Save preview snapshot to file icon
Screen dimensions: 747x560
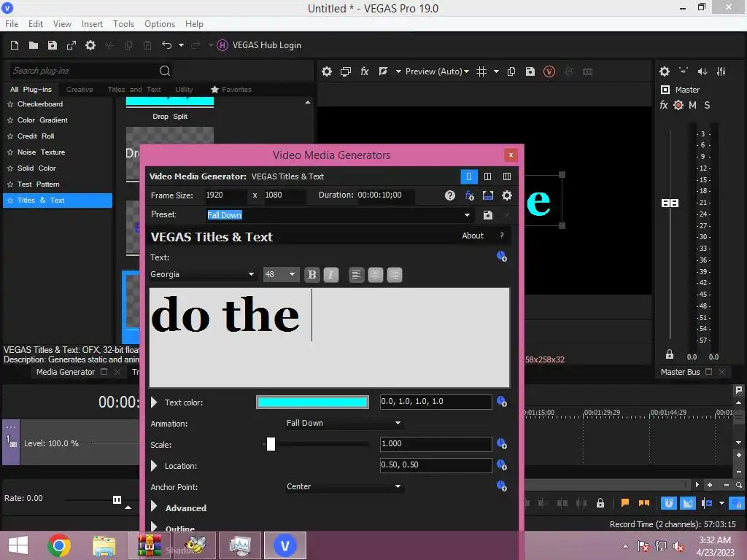tap(530, 71)
